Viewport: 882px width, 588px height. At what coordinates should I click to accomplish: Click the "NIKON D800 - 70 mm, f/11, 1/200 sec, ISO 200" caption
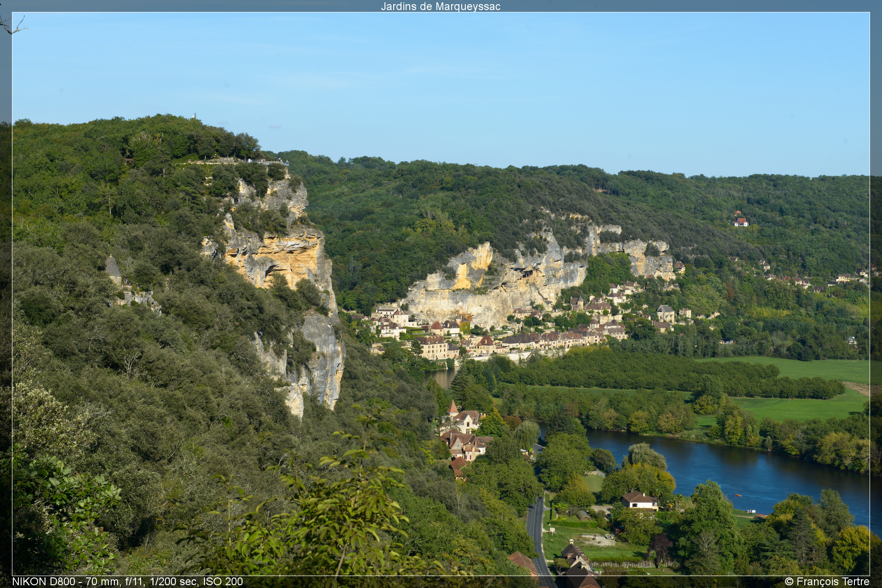point(127,582)
